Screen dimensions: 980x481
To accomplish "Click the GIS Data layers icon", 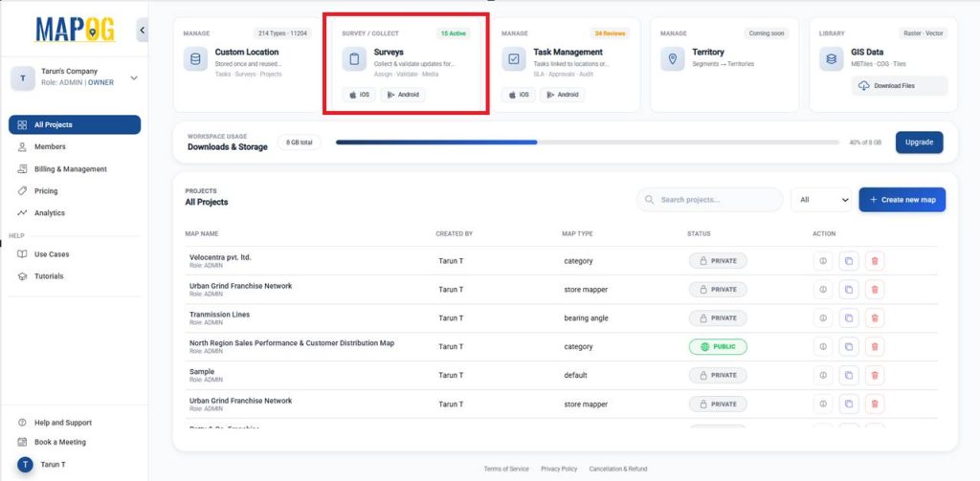I will [x=832, y=59].
